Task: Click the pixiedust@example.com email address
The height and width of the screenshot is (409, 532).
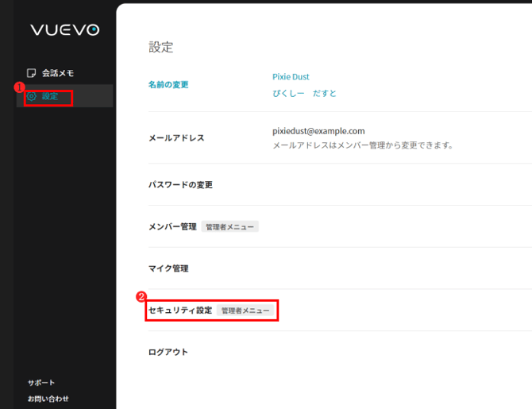Action: 318,131
